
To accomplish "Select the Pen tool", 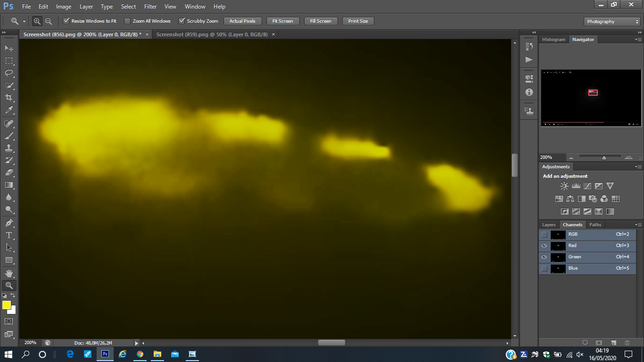I will 9,222.
